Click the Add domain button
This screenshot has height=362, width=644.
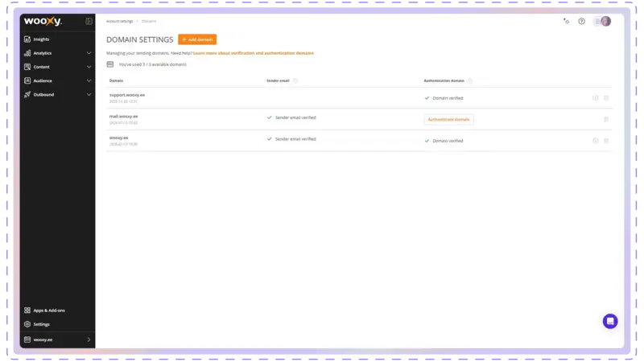(x=197, y=39)
